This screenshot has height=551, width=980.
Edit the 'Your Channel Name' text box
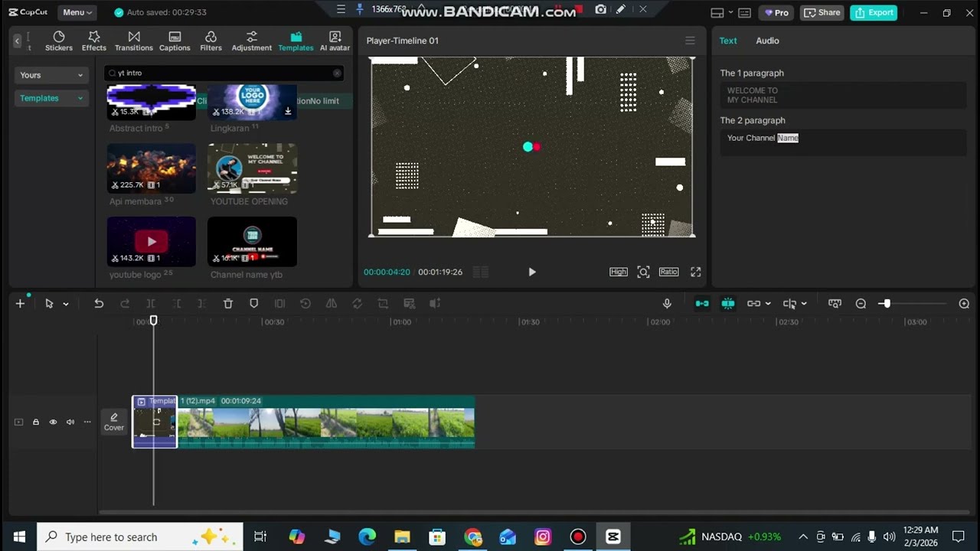point(843,142)
